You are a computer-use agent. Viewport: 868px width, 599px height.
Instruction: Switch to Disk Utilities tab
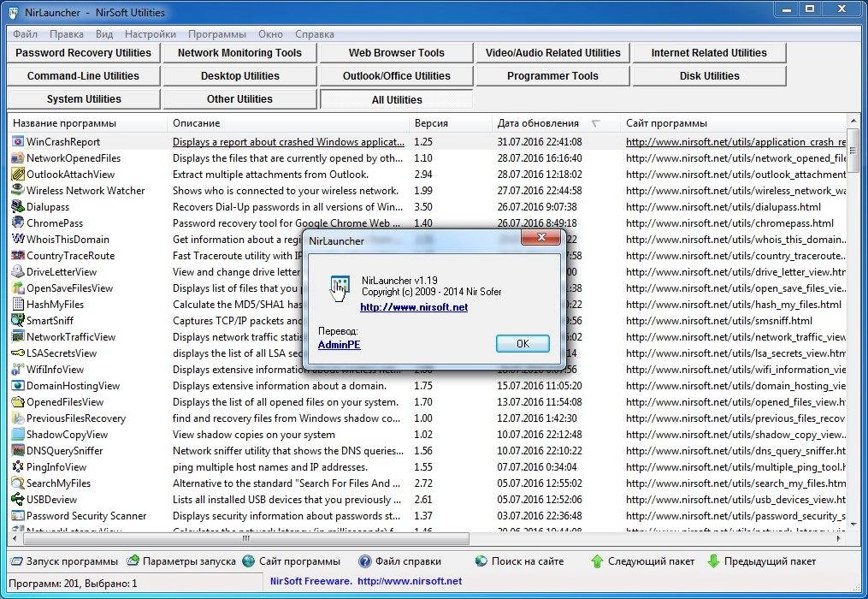coord(709,76)
